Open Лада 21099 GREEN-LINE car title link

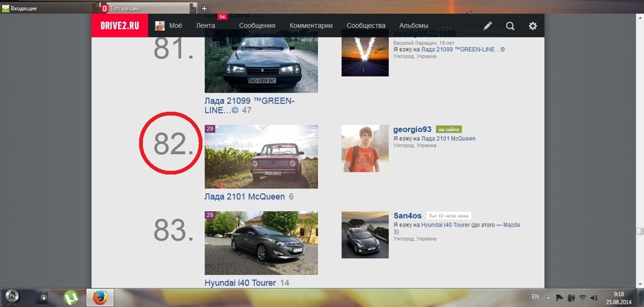[250, 105]
